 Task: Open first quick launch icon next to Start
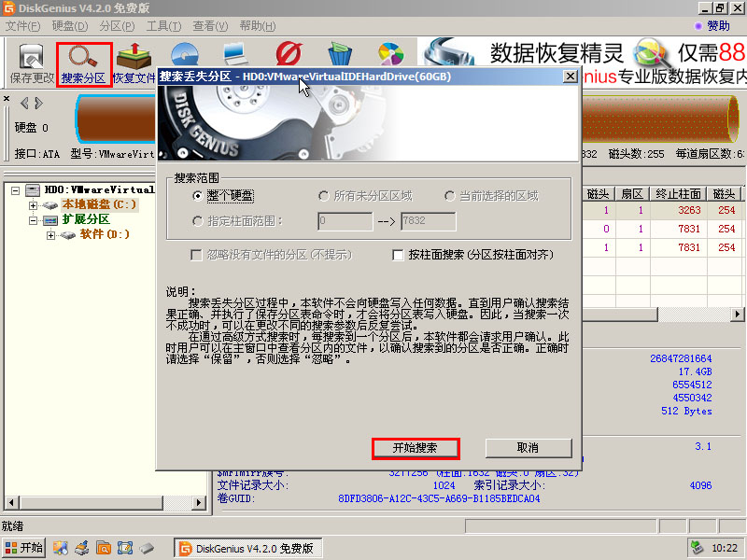coord(61,548)
